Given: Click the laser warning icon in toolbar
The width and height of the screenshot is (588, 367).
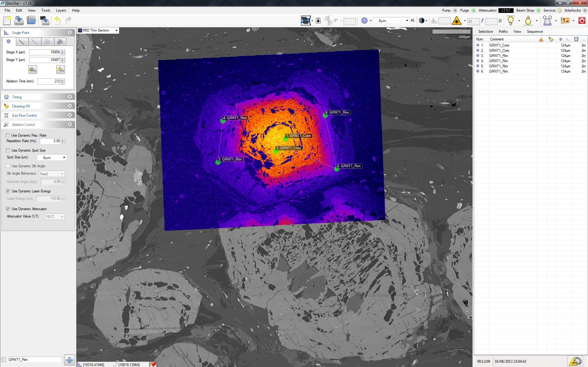Looking at the screenshot, I should (457, 21).
